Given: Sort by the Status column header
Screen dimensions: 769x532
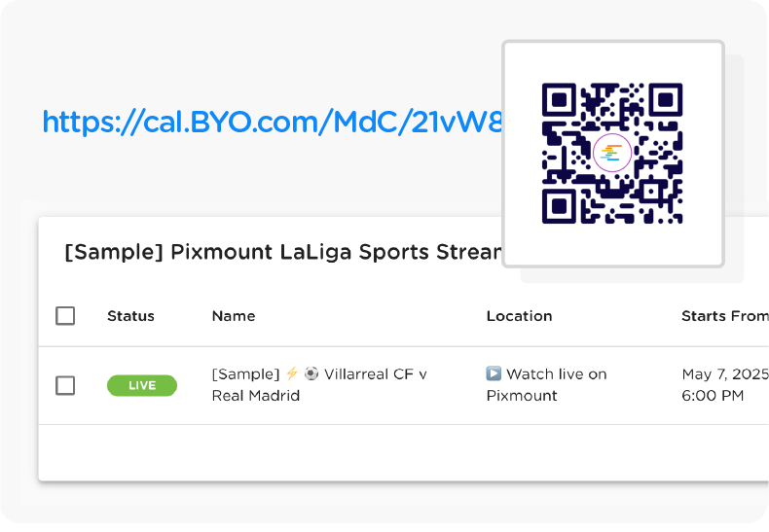Looking at the screenshot, I should pos(131,316).
